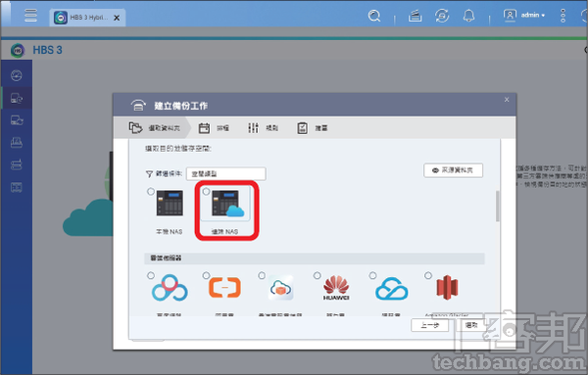Switch to the HBS 3 Hybrid taskbar tab
Screen dimensions: 588x375
point(88,18)
